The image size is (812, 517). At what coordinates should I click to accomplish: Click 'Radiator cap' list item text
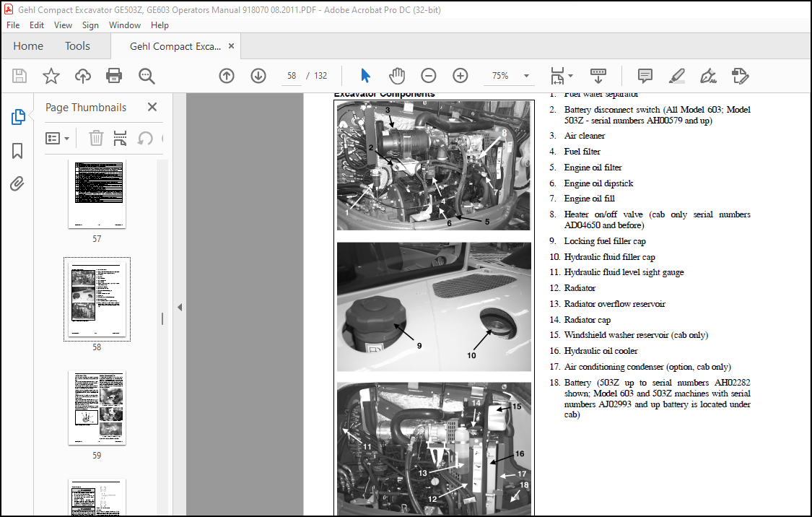pos(588,320)
